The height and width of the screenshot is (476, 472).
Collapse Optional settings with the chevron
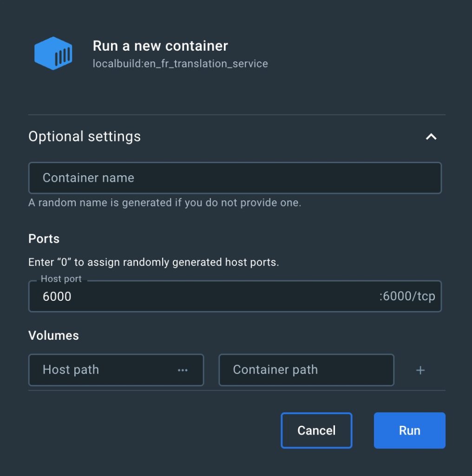431,137
